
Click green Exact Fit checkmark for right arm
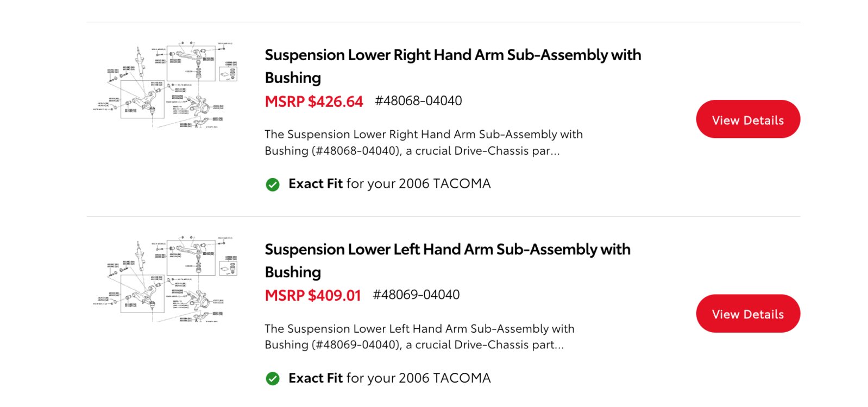point(273,185)
